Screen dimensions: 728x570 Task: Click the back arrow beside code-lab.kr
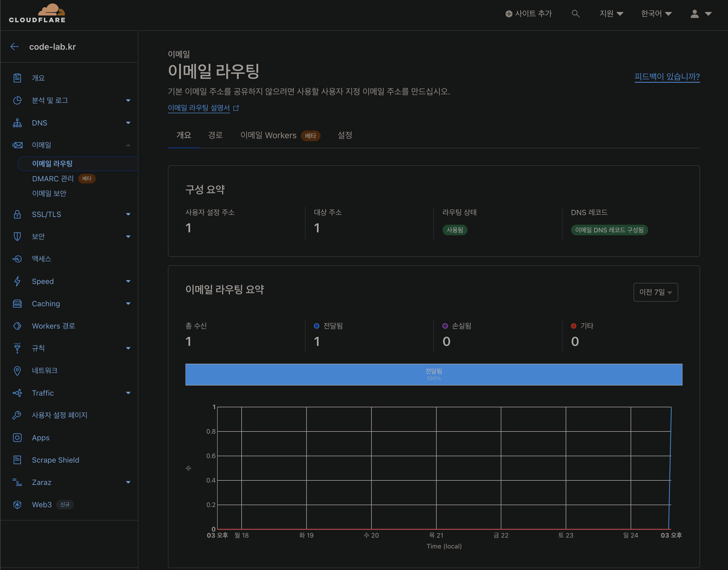pyautogui.click(x=15, y=47)
